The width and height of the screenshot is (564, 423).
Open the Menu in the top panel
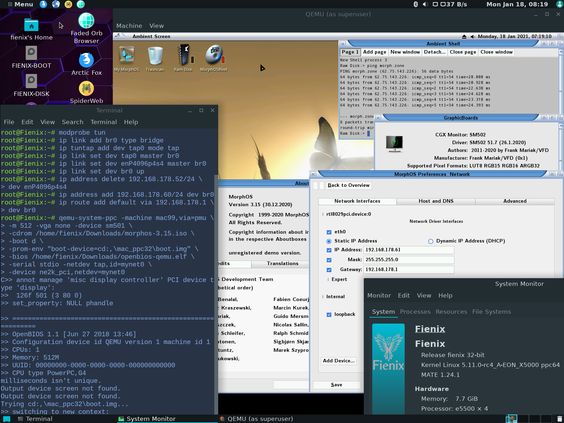coord(21,4)
